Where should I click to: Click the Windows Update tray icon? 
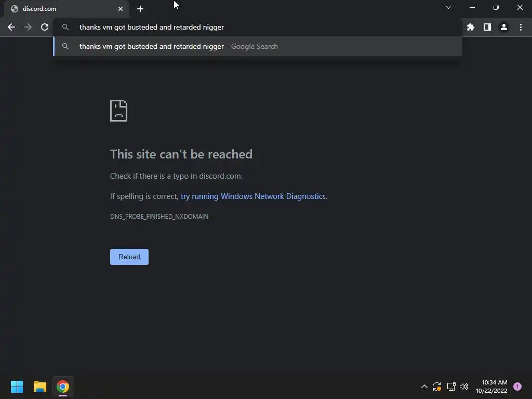pos(436,387)
